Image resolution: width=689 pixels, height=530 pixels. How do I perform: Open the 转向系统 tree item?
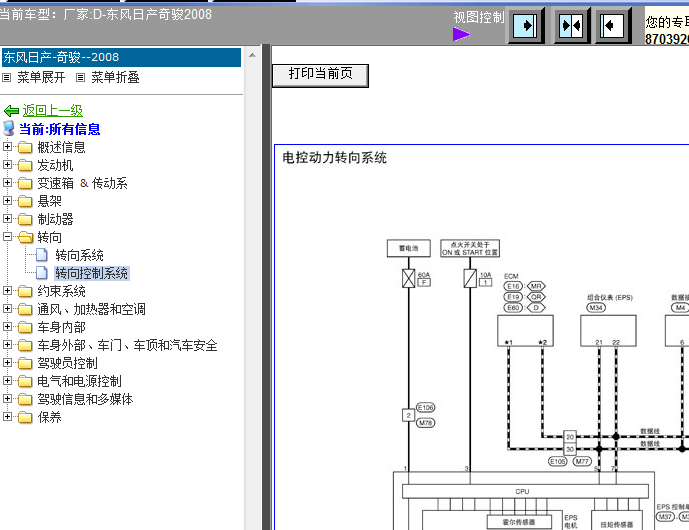pyautogui.click(x=79, y=255)
